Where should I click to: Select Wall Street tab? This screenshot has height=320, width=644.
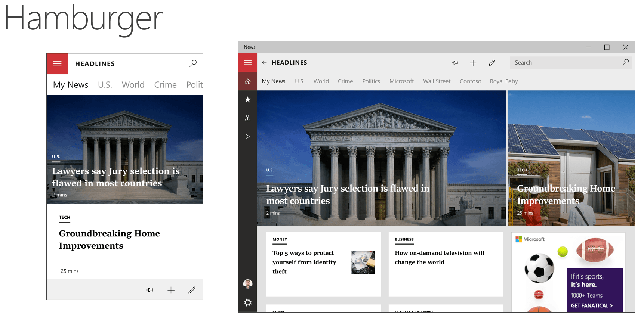click(437, 81)
